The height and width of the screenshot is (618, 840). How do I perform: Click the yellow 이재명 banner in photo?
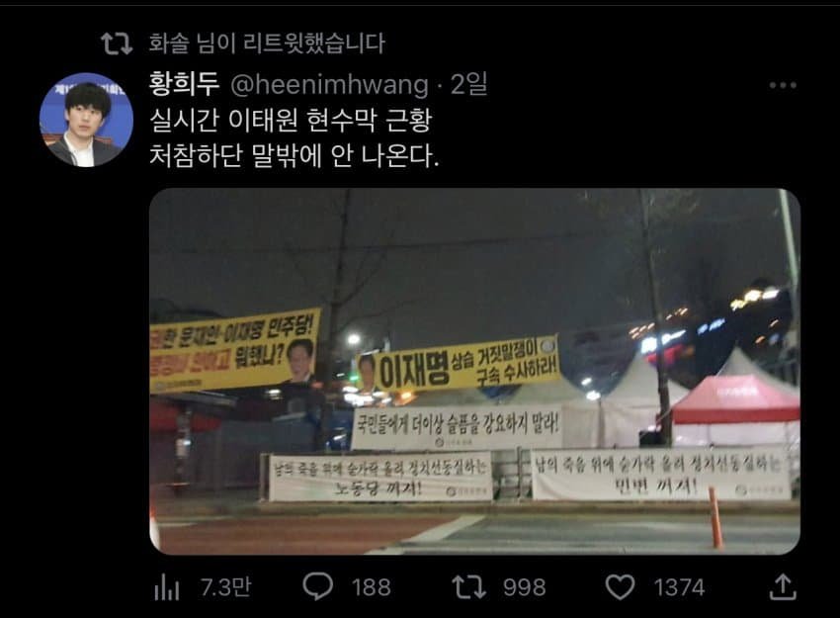(459, 366)
